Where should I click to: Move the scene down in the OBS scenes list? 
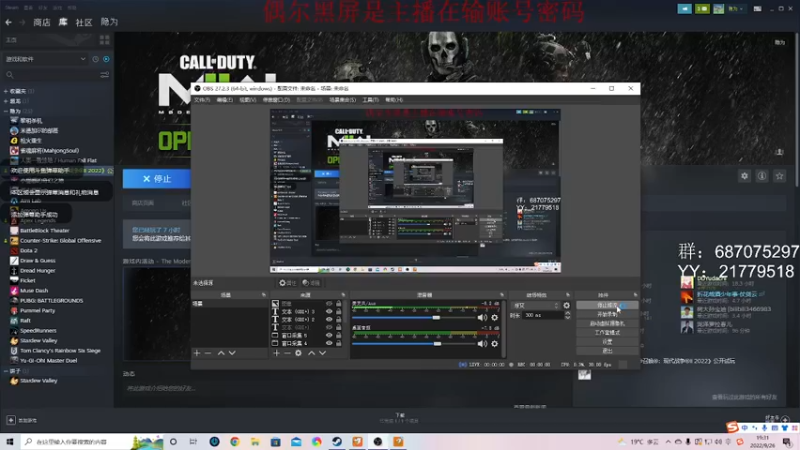[x=232, y=353]
